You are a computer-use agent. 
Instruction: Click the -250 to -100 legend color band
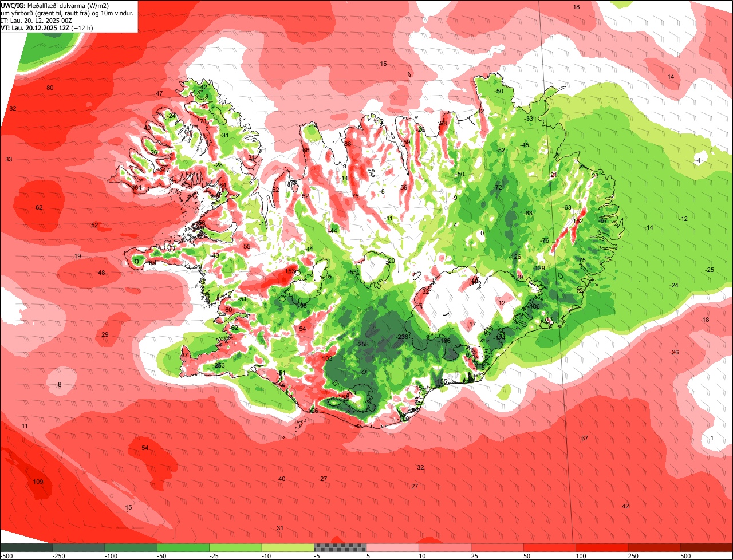[x=78, y=548]
